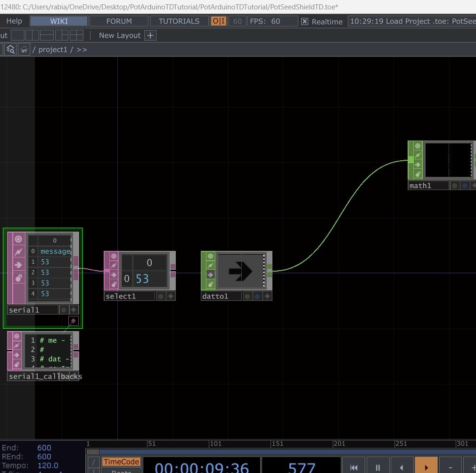Toggle the bypass flag on the serial1 node
Image resolution: width=476 pixels, height=473 pixels.
click(19, 252)
